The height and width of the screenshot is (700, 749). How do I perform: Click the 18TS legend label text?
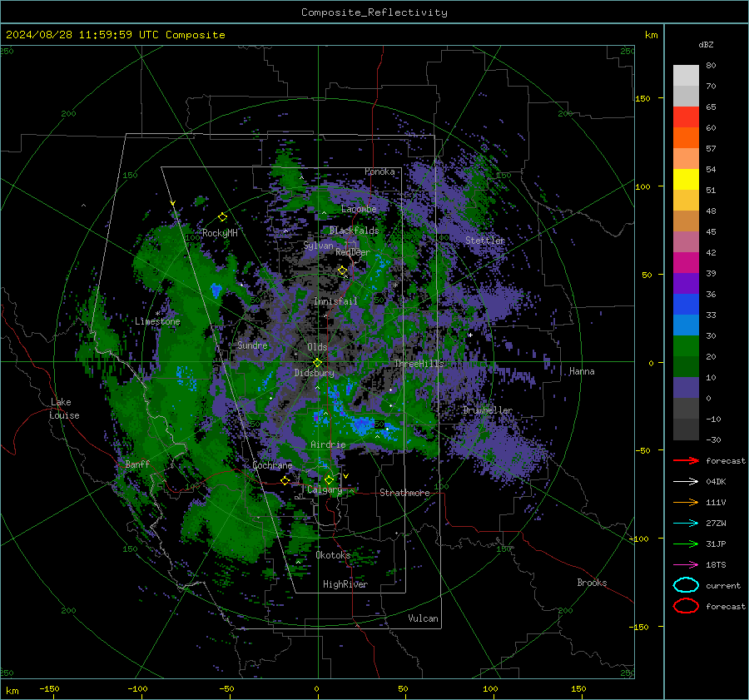coord(716,565)
